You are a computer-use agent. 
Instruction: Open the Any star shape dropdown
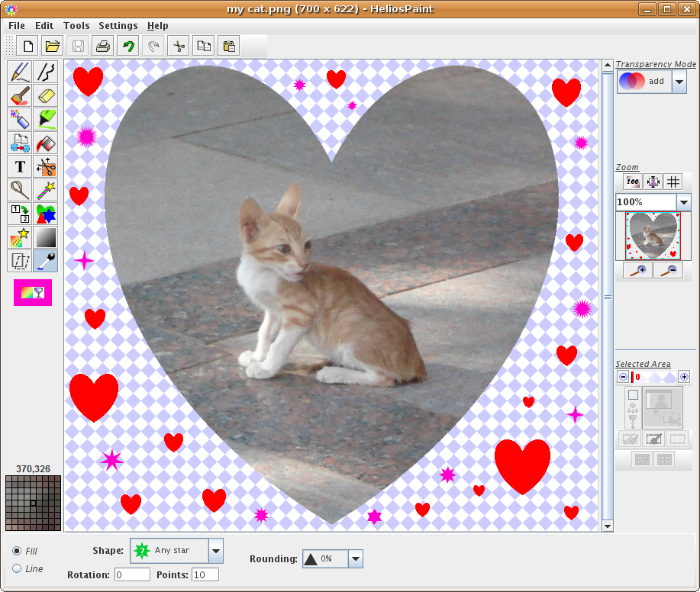tap(215, 551)
